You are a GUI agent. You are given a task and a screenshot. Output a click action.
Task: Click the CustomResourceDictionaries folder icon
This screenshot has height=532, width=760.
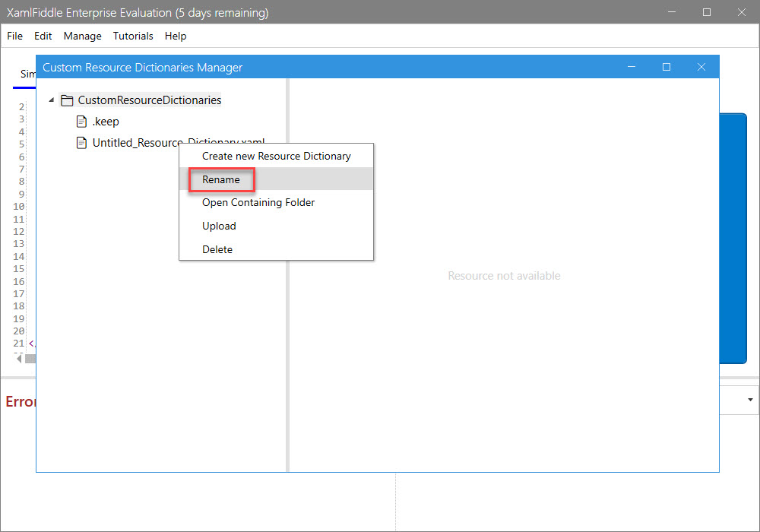67,100
